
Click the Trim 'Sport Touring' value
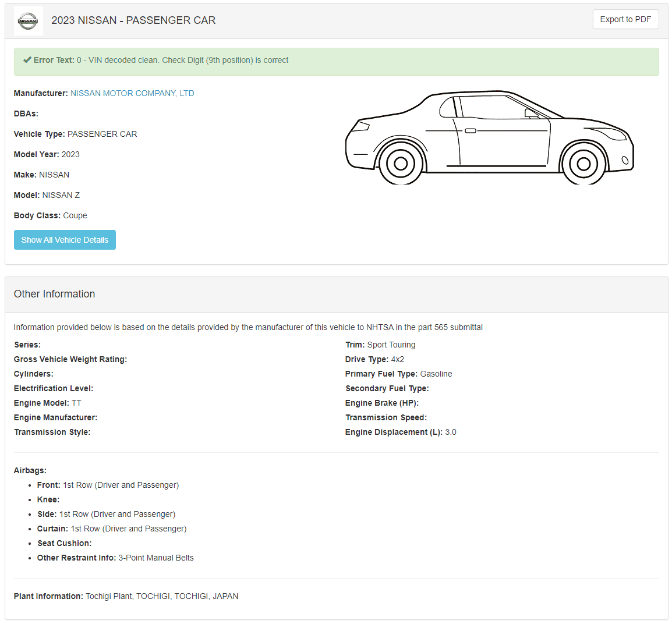tap(391, 345)
